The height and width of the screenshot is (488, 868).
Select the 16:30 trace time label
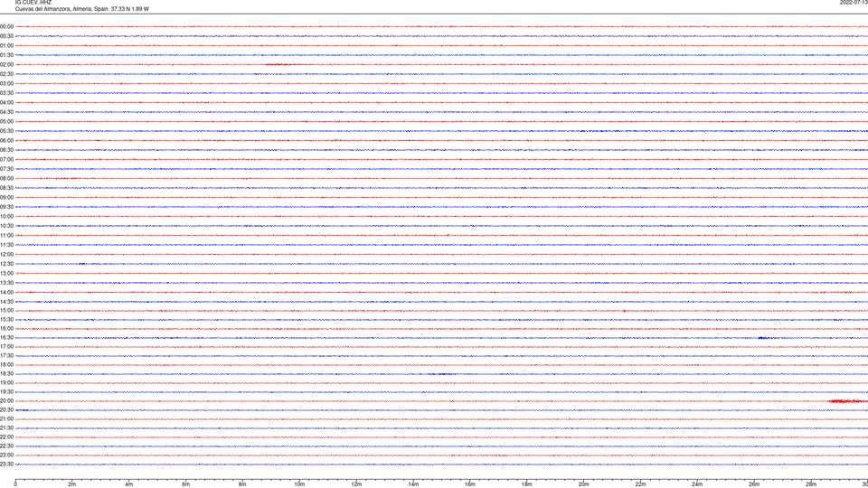[6, 337]
